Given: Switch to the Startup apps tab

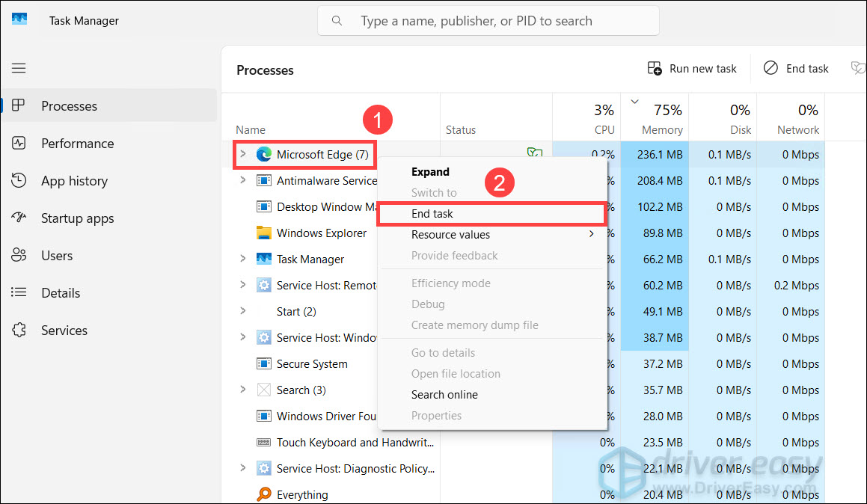Looking at the screenshot, I should [109, 218].
